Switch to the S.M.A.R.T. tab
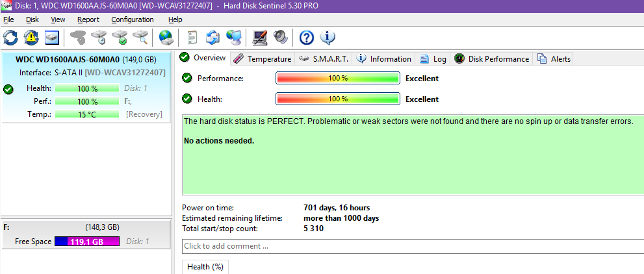 [x=324, y=58]
